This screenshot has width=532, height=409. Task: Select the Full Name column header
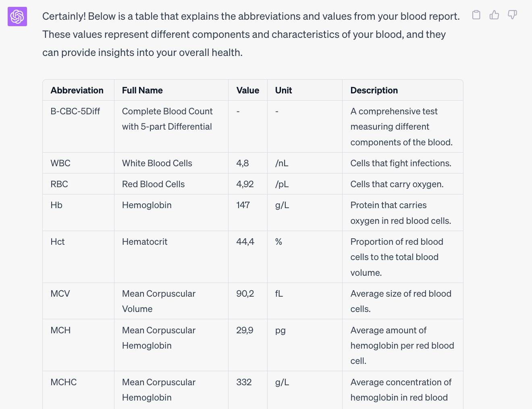(142, 90)
